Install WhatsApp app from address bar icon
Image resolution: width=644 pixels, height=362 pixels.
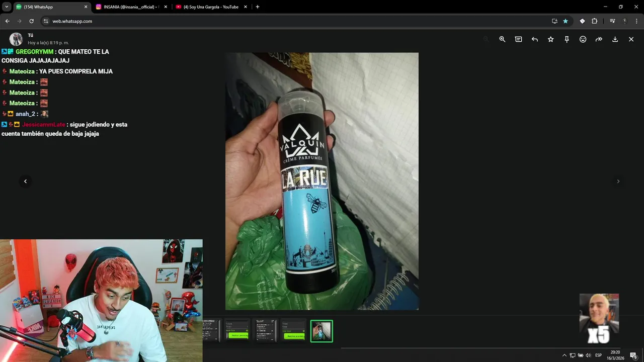coord(554,21)
